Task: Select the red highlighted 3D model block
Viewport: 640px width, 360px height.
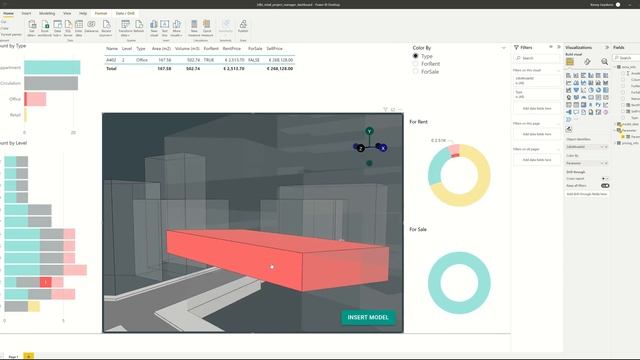Action: (278, 259)
